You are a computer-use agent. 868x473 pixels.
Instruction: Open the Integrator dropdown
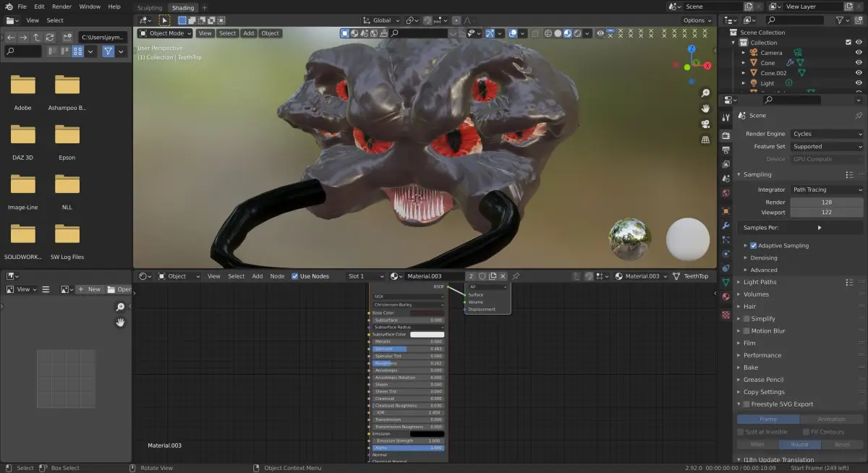(827, 189)
